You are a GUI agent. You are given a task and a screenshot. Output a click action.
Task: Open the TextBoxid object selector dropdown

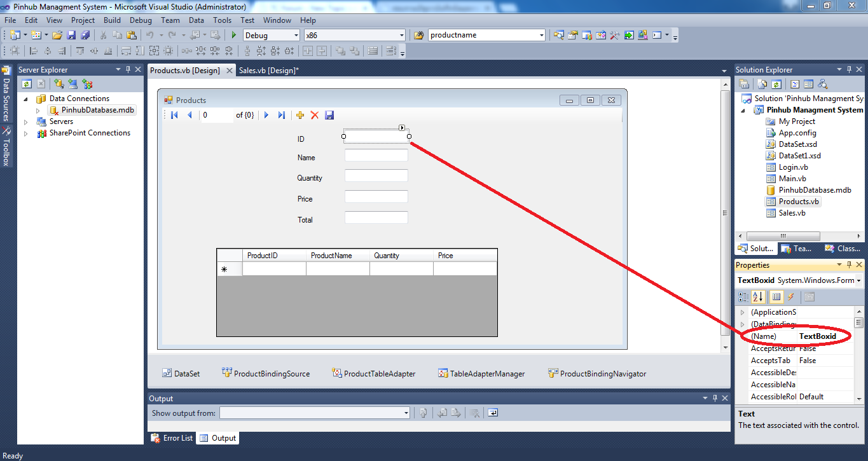click(858, 280)
